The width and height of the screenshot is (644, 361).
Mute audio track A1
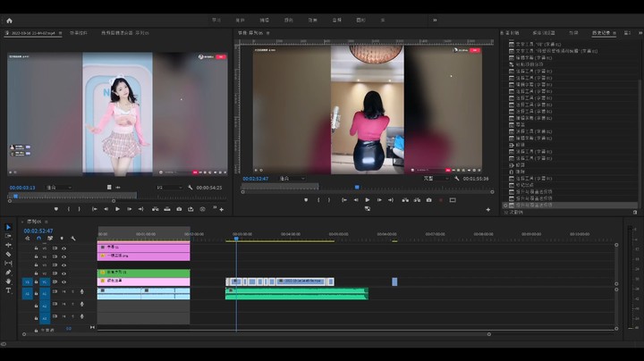pos(64,291)
